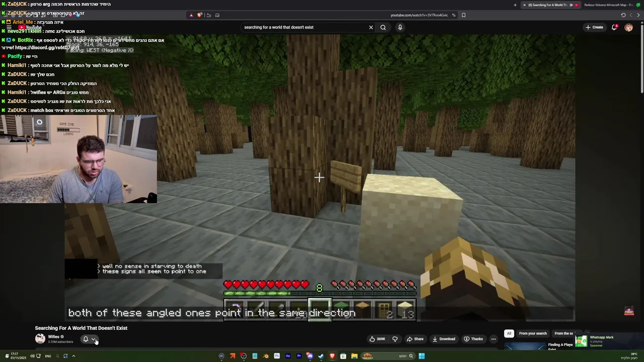The image size is (644, 362).
Task: Click the Windows taskbar search box
Action: click(x=388, y=356)
